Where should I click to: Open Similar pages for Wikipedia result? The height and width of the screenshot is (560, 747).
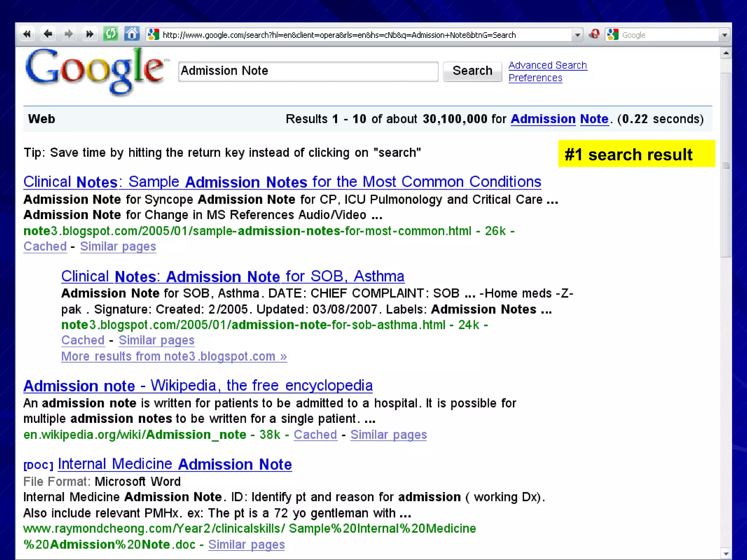point(388,435)
